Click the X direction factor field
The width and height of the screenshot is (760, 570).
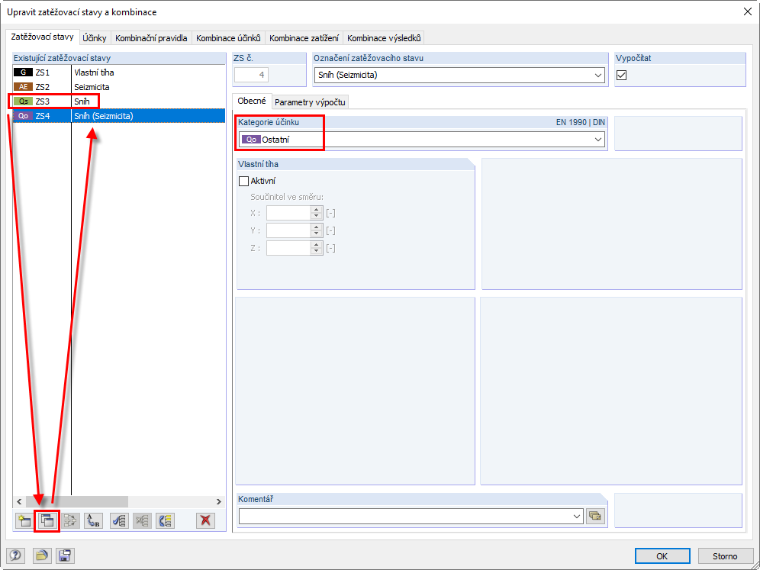pyautogui.click(x=288, y=213)
